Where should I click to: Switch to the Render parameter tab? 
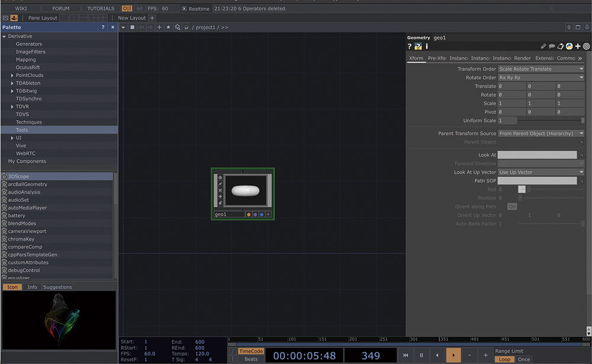point(522,59)
